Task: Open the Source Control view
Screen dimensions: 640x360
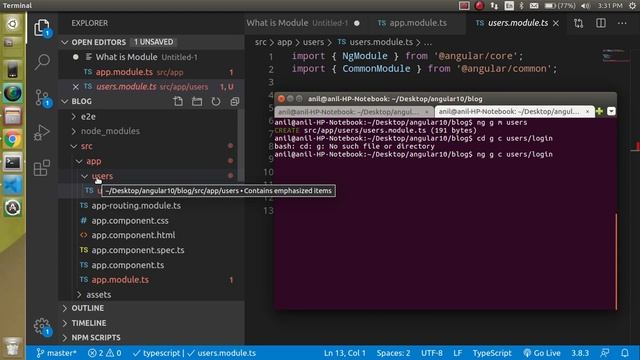Action: [x=42, y=98]
